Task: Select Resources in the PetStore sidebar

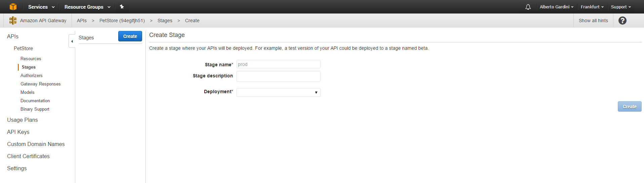Action: [31, 59]
